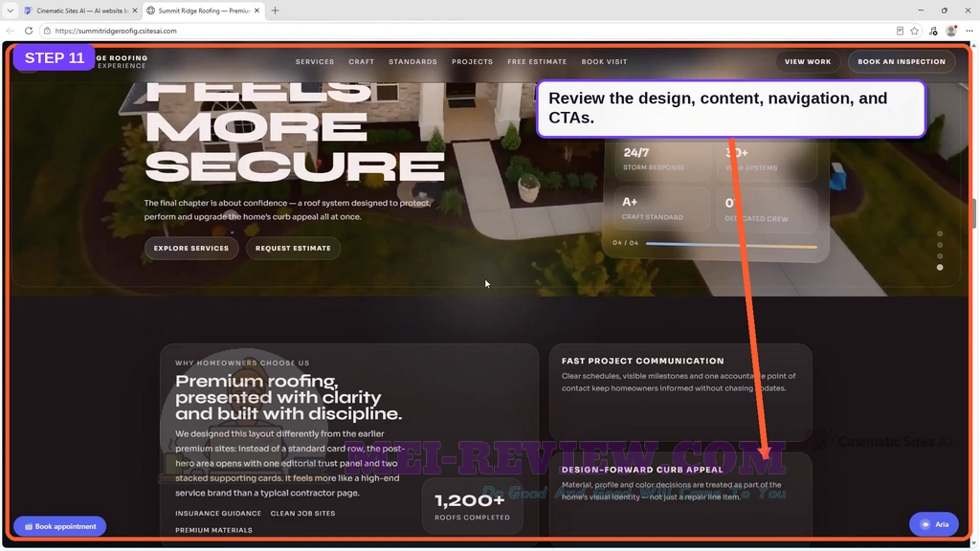Select the Summit Ridge Roofing tab
This screenshot has height=551, width=980.
(202, 11)
